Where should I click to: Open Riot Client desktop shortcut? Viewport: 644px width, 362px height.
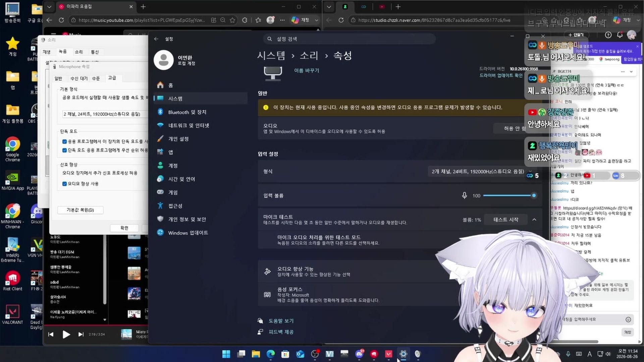(12, 281)
